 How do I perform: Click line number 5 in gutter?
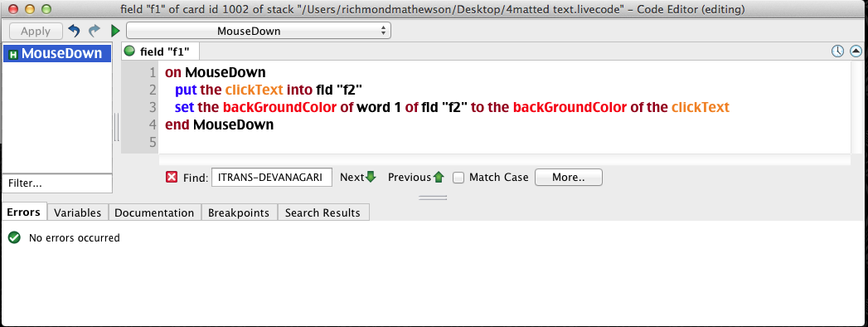[x=153, y=143]
